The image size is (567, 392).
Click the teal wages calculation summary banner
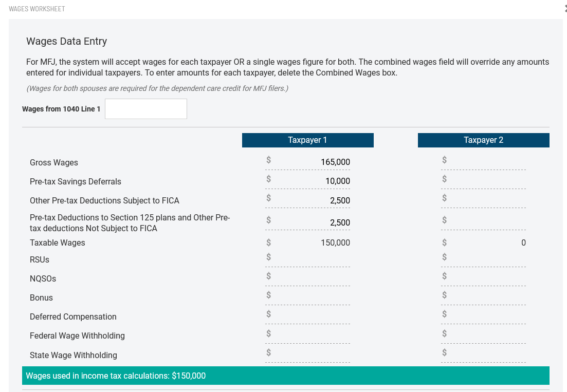(x=286, y=376)
